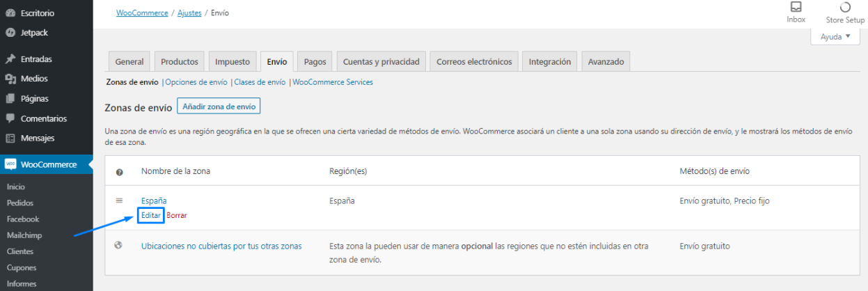
Task: Click the Mensajes icon in sidebar
Action: 10,138
